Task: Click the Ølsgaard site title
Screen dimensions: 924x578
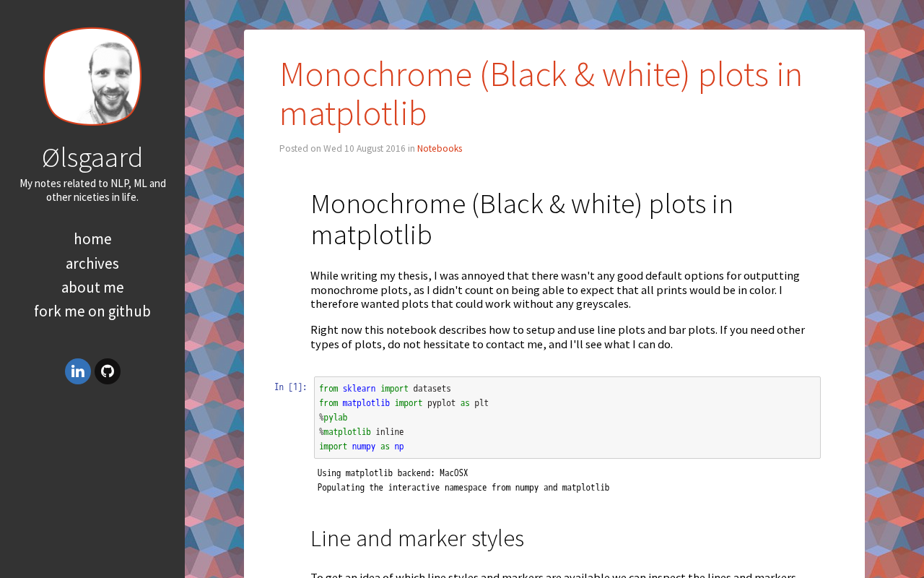Action: (x=92, y=157)
